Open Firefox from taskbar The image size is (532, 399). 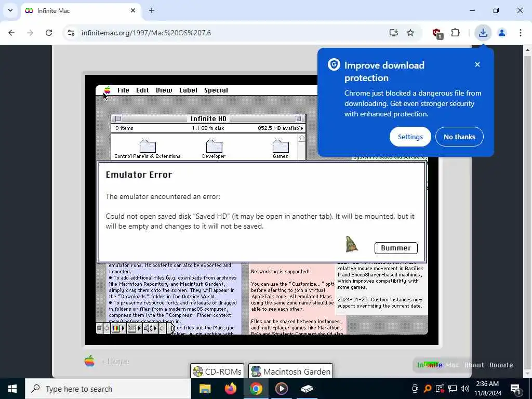pyautogui.click(x=230, y=389)
